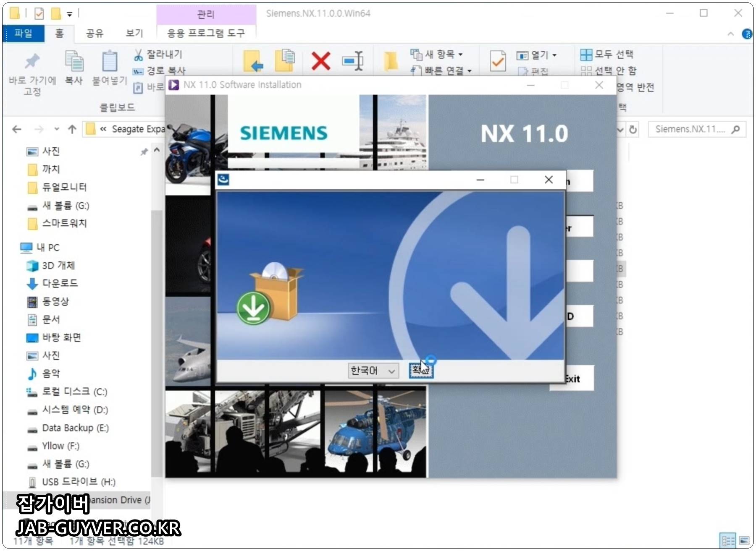The height and width of the screenshot is (551, 756).
Task: Open the 응용 프로그램 도구 tab
Action: (206, 33)
